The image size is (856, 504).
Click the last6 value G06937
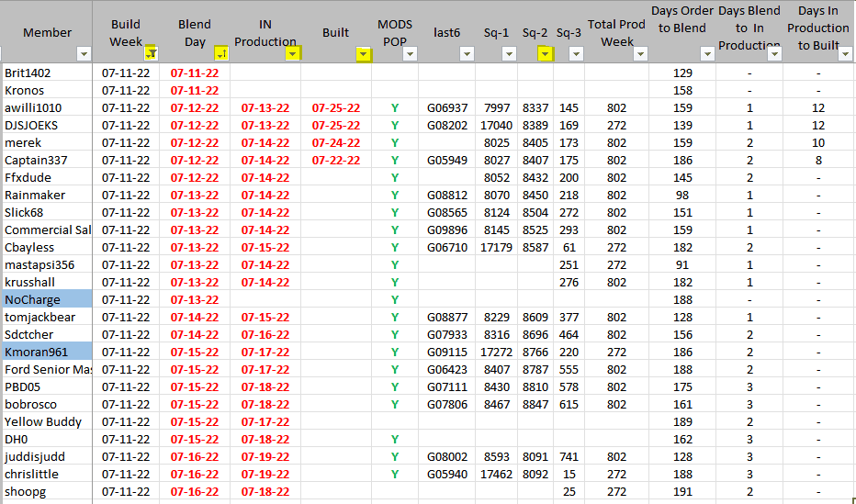click(447, 107)
